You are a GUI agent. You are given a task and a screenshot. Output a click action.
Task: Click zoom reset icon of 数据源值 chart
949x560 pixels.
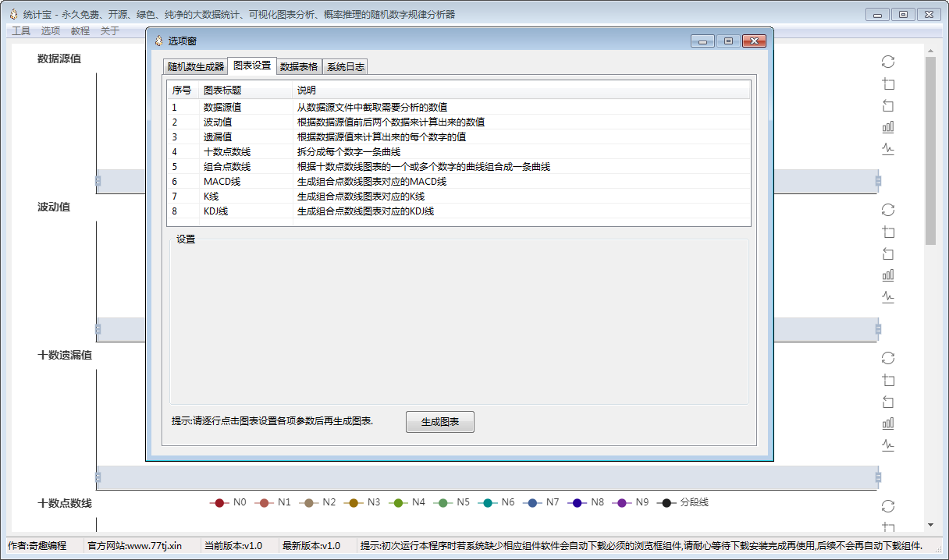(x=887, y=105)
